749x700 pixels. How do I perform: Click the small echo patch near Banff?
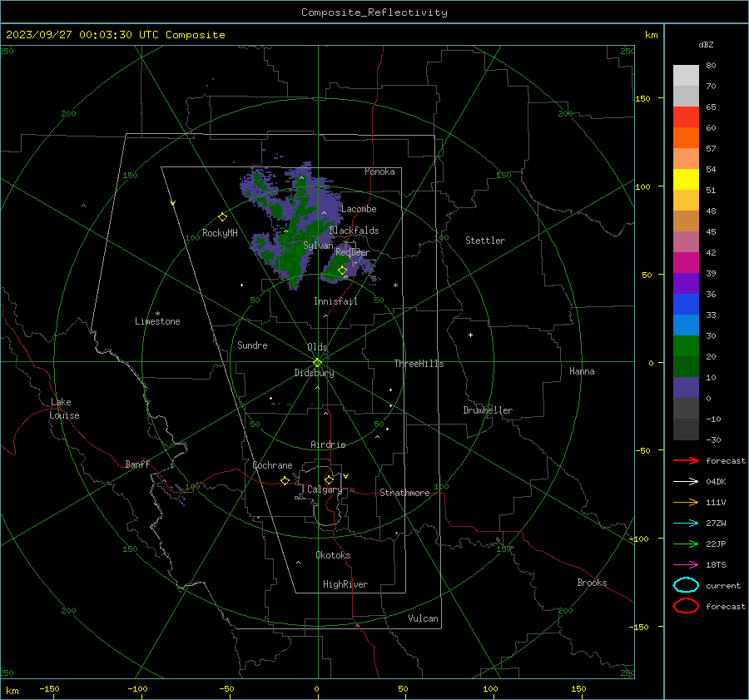click(x=179, y=494)
